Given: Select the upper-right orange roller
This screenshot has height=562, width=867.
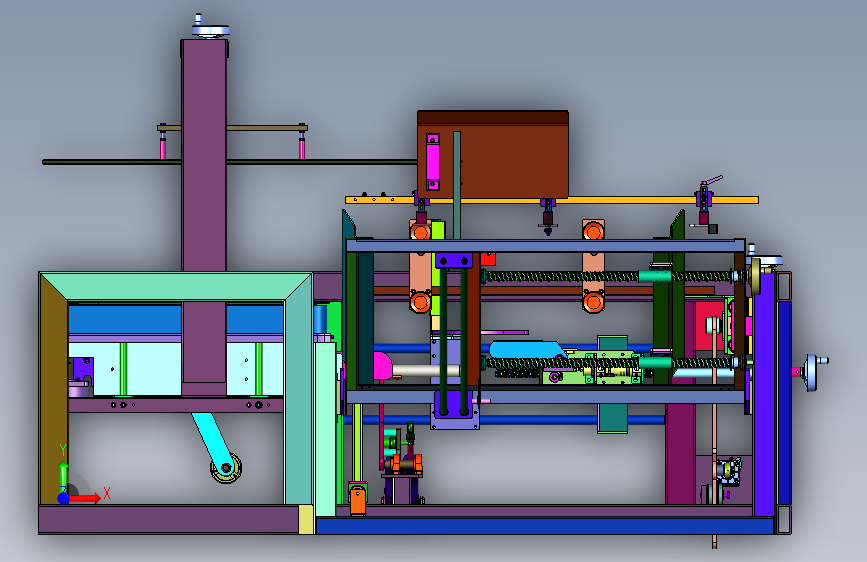Looking at the screenshot, I should (x=593, y=231).
